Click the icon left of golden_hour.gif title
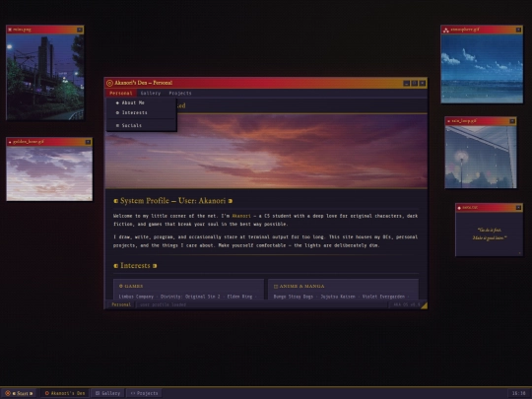Screen dimensions: 532x399 [x=10, y=142]
